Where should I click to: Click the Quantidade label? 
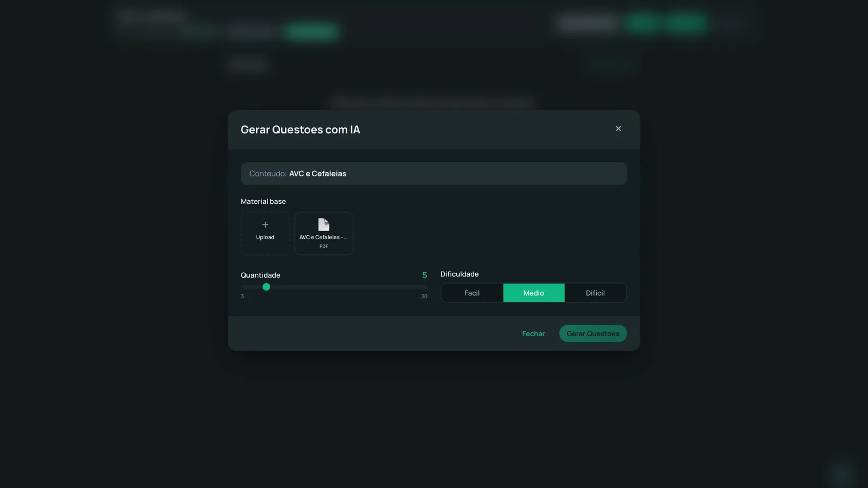260,275
